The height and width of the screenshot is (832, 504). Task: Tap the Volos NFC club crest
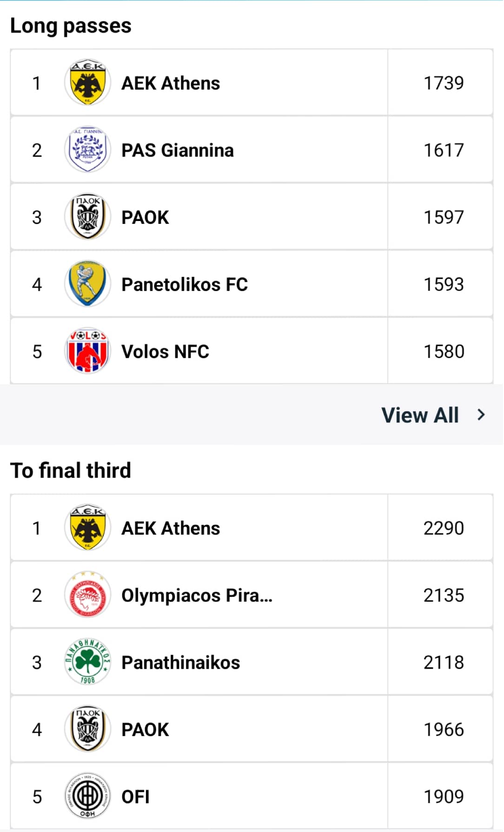[87, 351]
